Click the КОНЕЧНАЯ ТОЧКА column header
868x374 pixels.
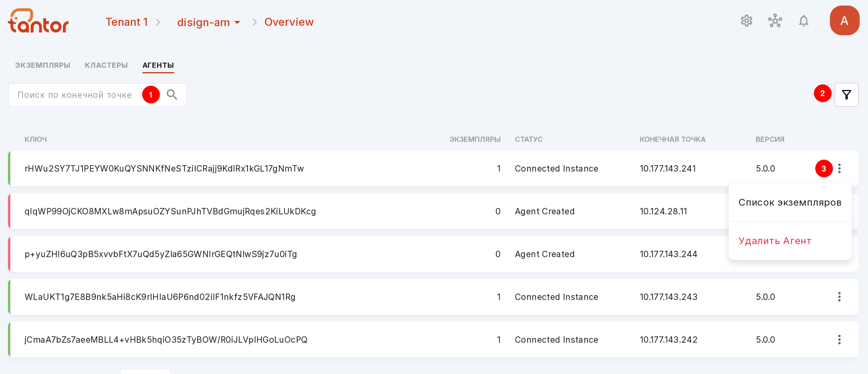[x=672, y=139]
